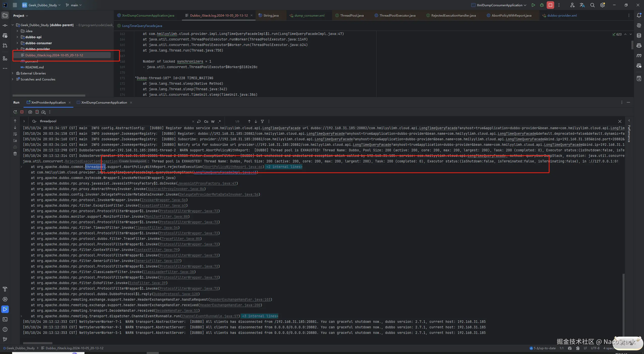The image size is (644, 354).
Task: Open the Structure tool window
Action: coord(5,58)
